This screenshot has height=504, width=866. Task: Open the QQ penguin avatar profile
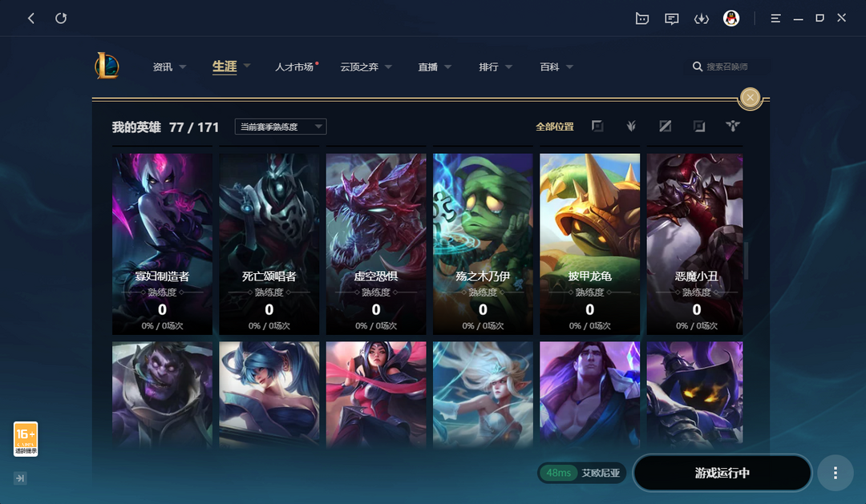coord(731,18)
